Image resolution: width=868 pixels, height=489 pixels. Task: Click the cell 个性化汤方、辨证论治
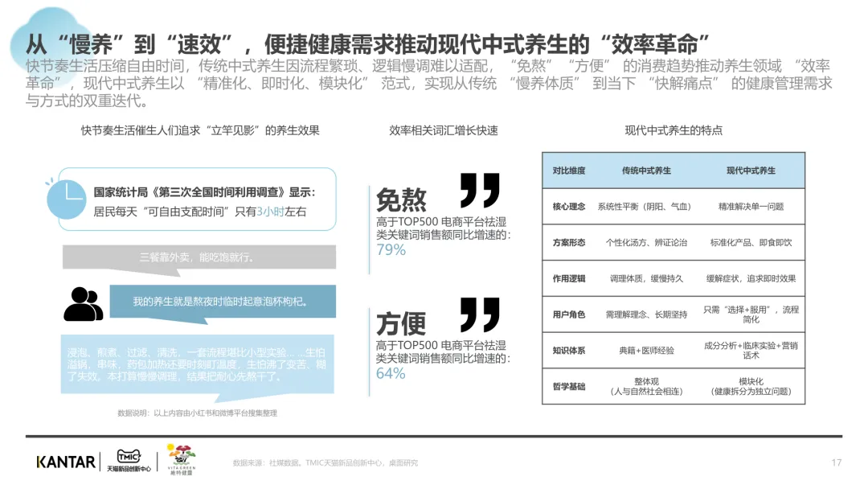pos(646,243)
